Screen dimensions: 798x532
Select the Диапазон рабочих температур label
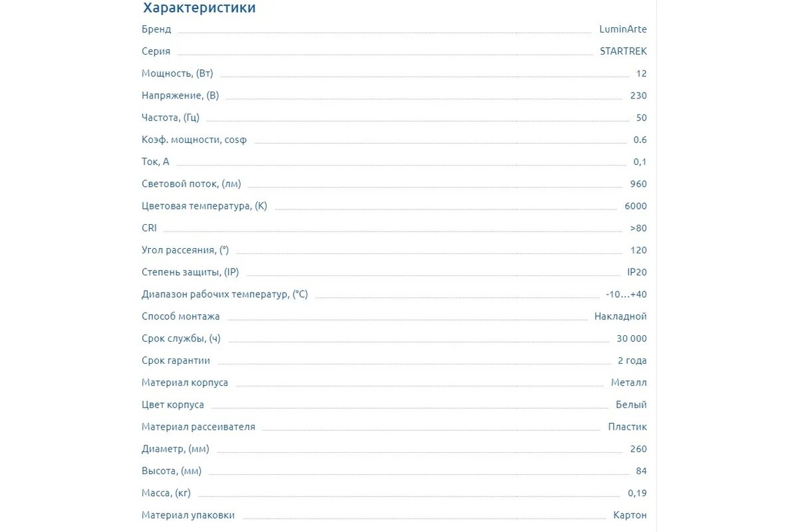pyautogui.click(x=225, y=295)
